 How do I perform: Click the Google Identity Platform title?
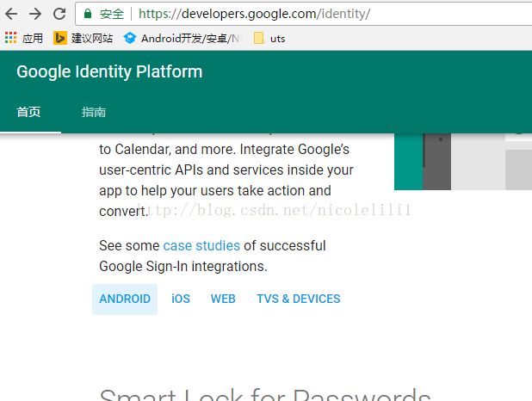click(109, 71)
